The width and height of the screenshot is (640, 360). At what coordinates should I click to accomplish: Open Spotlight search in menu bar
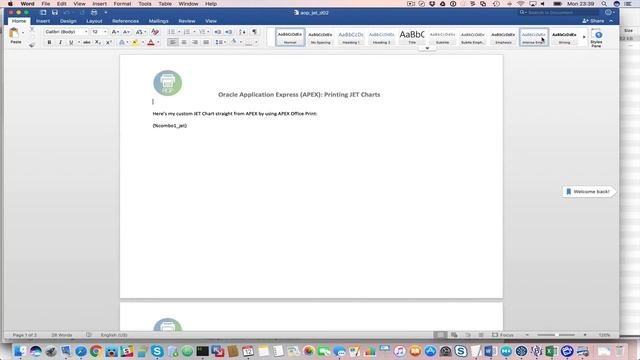tap(604, 4)
